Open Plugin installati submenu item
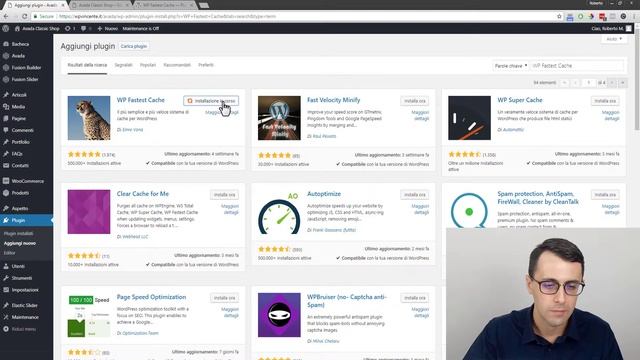Viewport: 640px width, 360px height. pos(18,234)
